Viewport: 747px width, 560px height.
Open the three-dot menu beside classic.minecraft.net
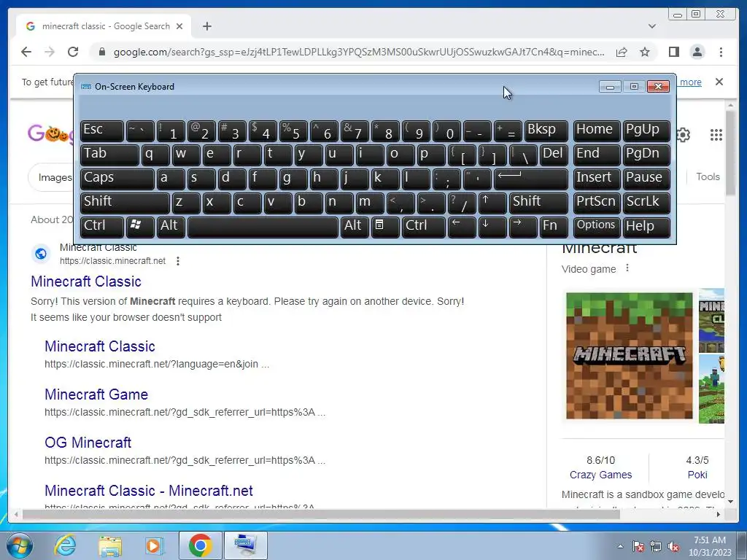coord(178,261)
